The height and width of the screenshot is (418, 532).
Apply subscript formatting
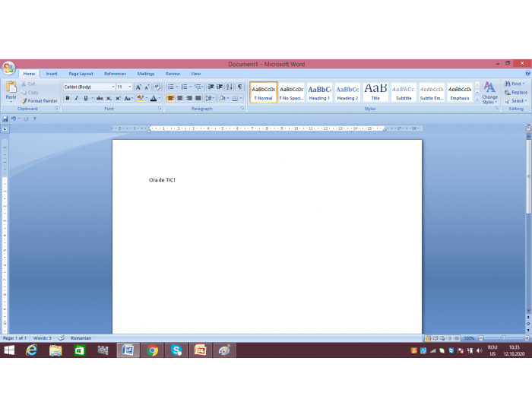(x=109, y=98)
